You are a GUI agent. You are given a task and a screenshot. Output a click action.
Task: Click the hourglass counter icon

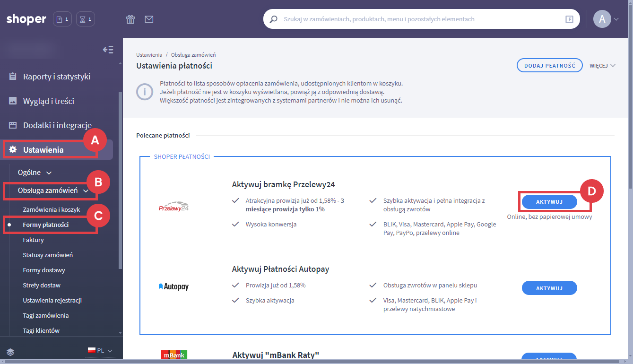(x=86, y=19)
